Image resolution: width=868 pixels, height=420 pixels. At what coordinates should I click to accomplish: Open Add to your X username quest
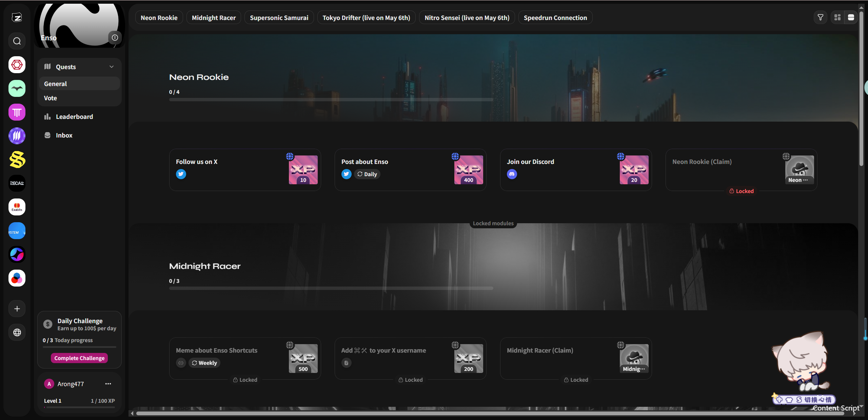pyautogui.click(x=410, y=358)
